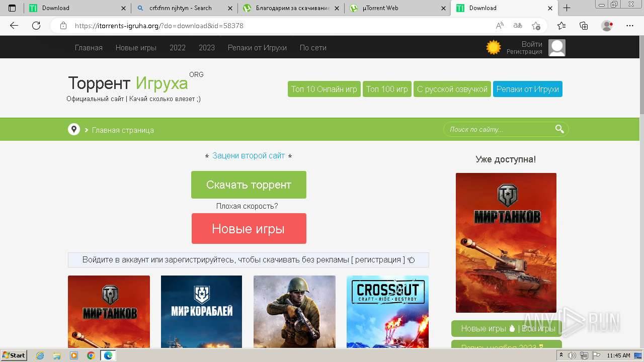Open the Collections icon

[x=584, y=26]
